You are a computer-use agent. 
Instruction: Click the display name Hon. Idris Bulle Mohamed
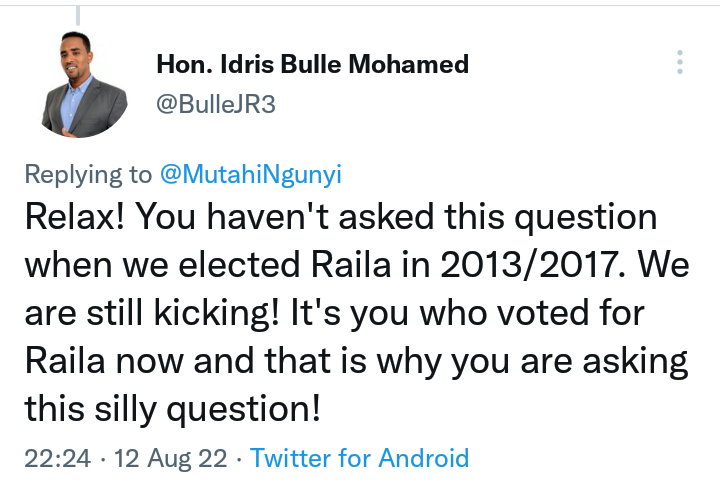[x=313, y=64]
